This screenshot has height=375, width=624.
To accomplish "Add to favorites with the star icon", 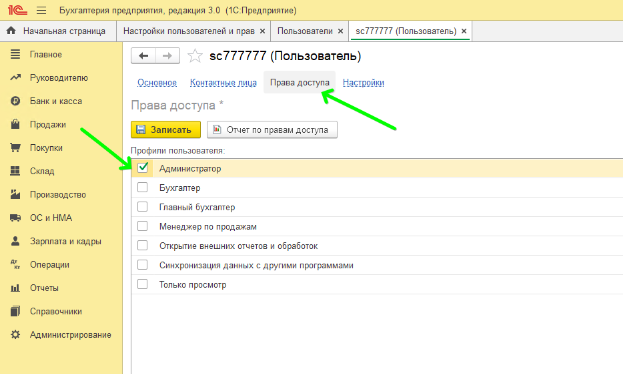I will pyautogui.click(x=195, y=56).
